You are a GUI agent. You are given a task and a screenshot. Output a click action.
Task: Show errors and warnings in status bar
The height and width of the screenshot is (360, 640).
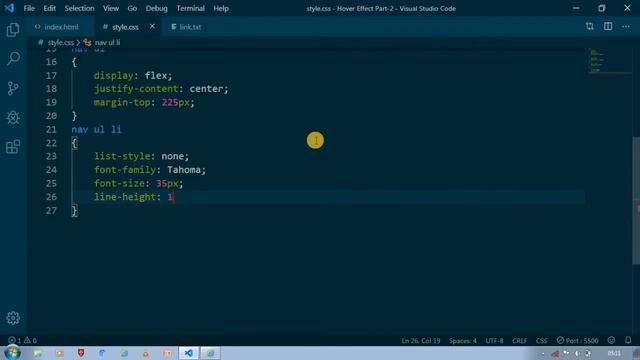(x=22, y=340)
